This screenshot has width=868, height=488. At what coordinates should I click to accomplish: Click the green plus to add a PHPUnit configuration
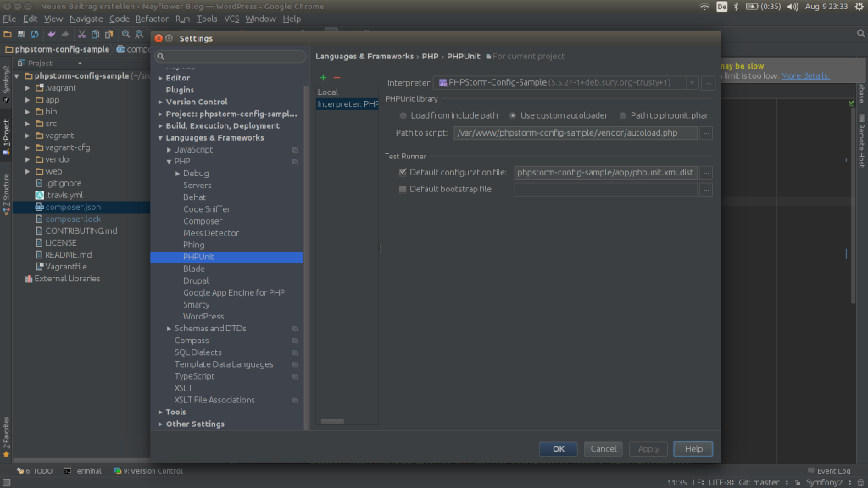pos(323,77)
